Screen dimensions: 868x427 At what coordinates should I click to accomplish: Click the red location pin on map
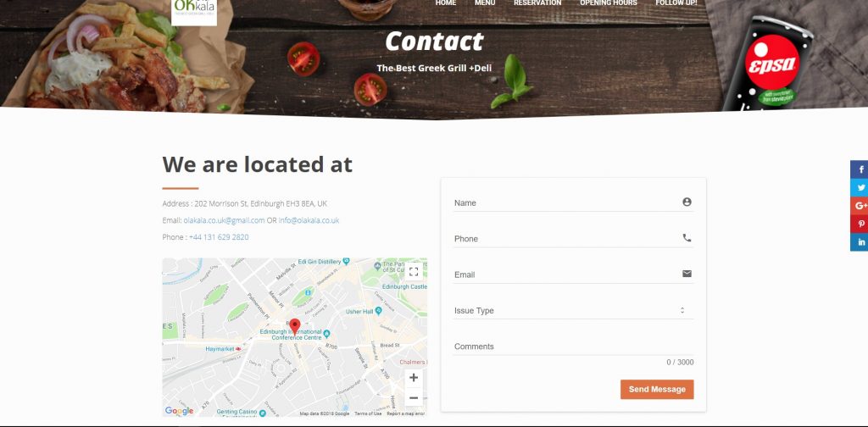[295, 326]
